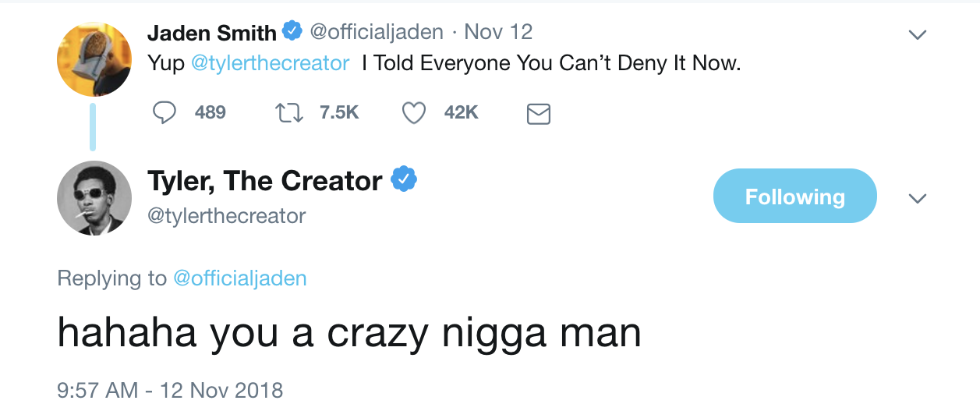Click the @tylerthecreator handle below Tyler's name
This screenshot has width=980, height=411.
227,216
